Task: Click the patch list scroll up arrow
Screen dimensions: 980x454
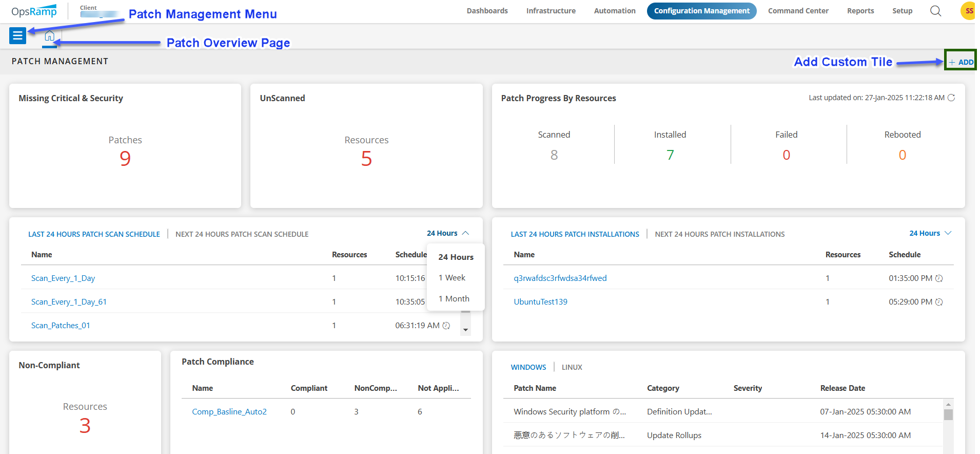Action: [x=948, y=405]
